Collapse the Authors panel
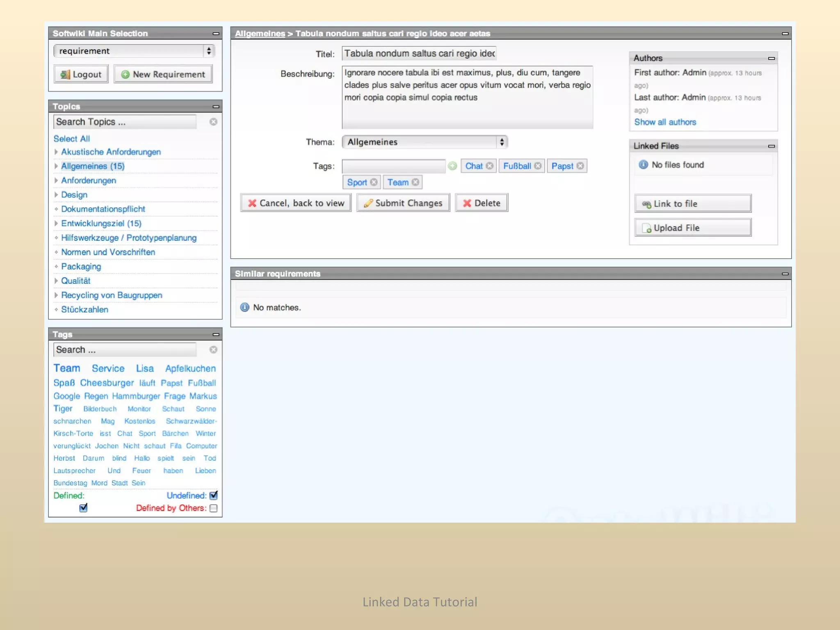Screen dimensions: 840x630 click(771, 58)
